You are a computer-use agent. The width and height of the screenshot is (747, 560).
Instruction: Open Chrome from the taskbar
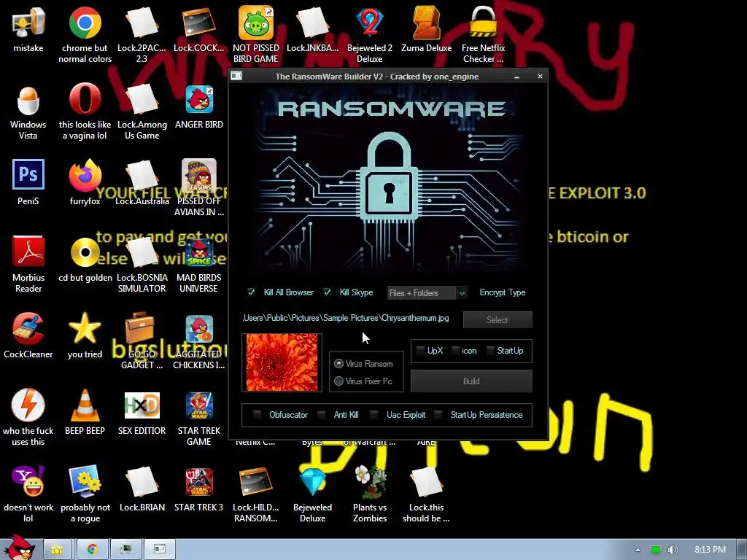click(93, 549)
